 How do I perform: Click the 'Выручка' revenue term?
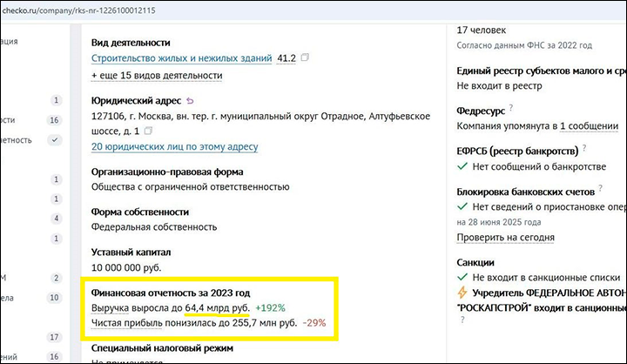point(113,308)
